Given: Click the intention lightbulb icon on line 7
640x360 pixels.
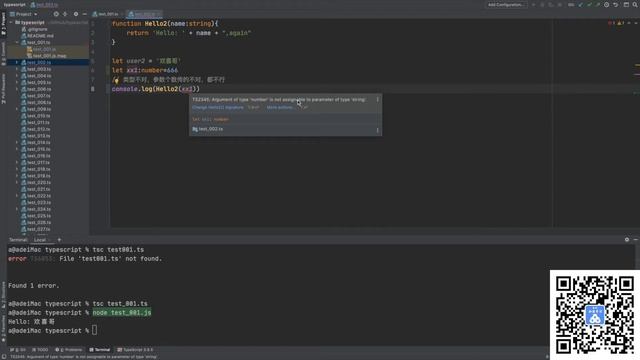Looking at the screenshot, I should [x=116, y=80].
